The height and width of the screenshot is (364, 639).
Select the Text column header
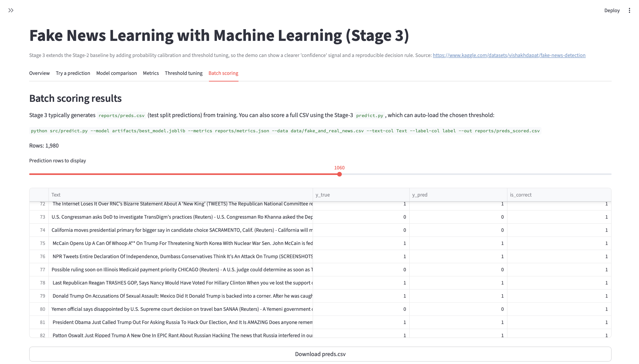(56, 195)
